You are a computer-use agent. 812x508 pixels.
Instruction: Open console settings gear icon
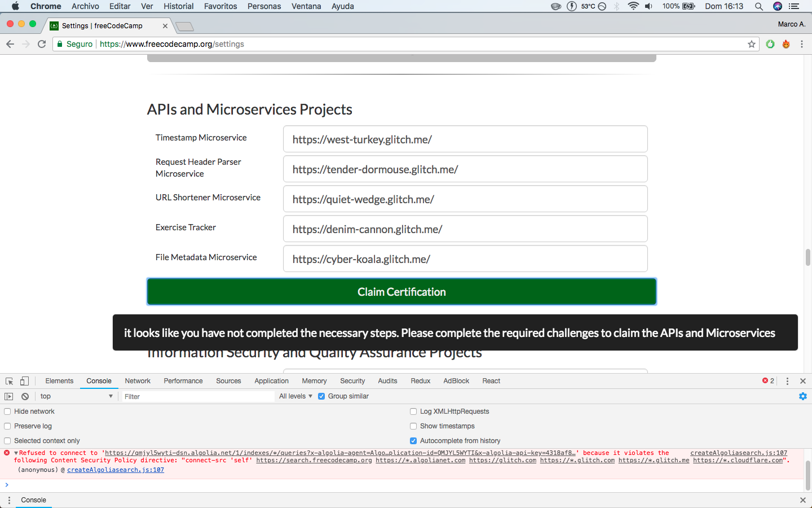tap(803, 396)
